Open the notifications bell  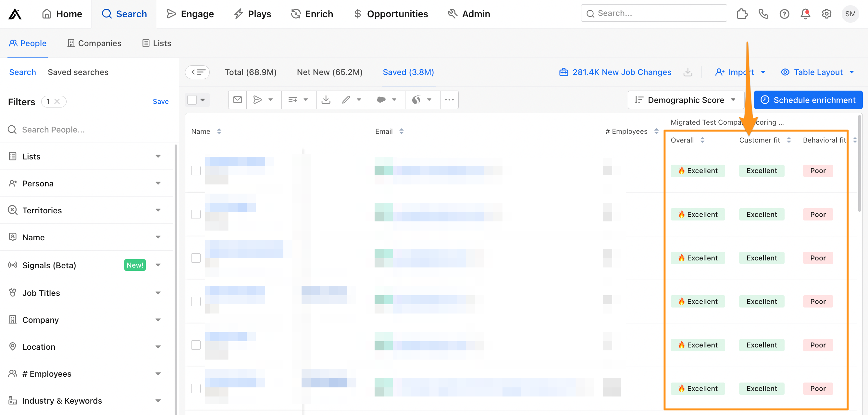805,14
